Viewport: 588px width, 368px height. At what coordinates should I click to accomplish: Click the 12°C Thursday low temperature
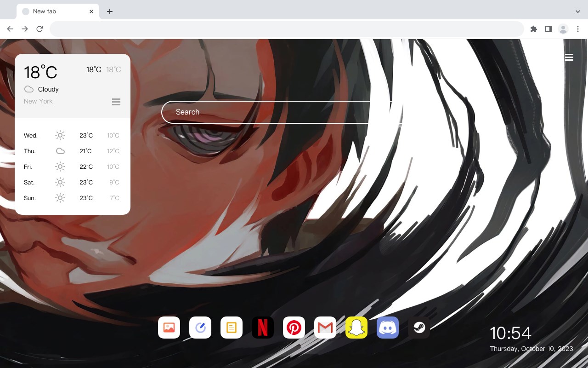pyautogui.click(x=113, y=151)
